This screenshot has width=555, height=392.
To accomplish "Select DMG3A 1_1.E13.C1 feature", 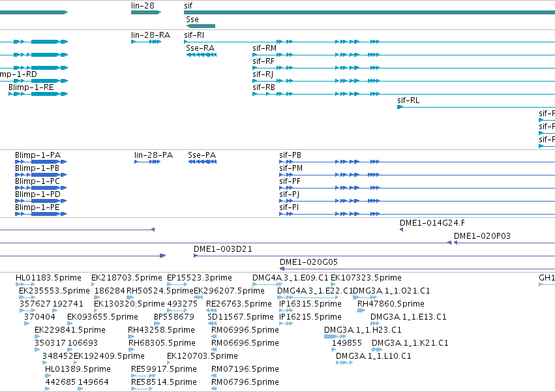I will [x=375, y=324].
